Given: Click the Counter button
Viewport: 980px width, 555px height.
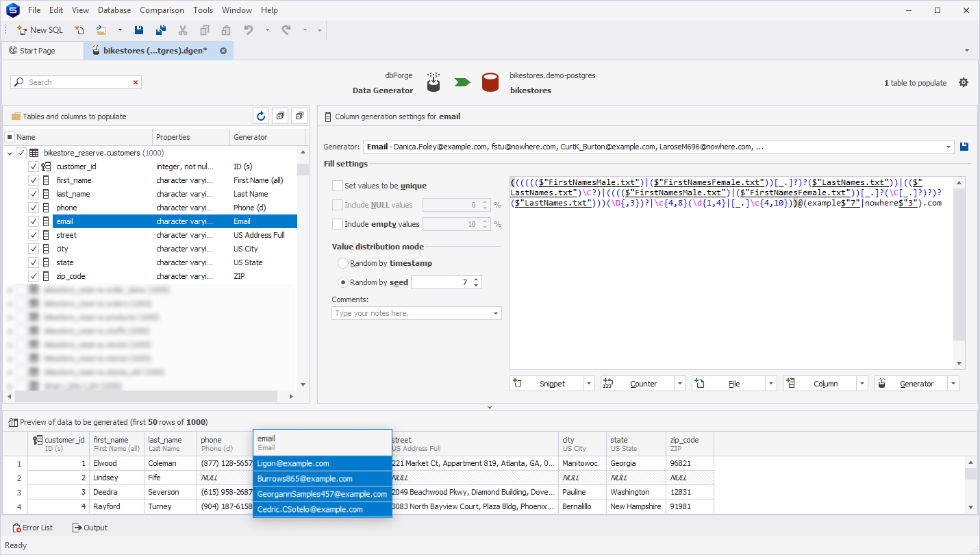Looking at the screenshot, I should pyautogui.click(x=638, y=384).
